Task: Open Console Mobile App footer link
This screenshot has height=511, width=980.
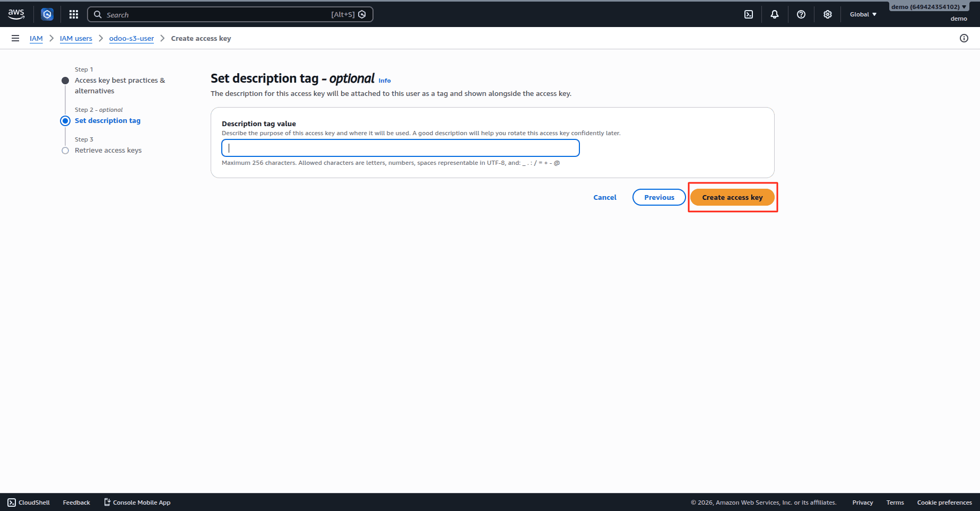Action: click(137, 503)
